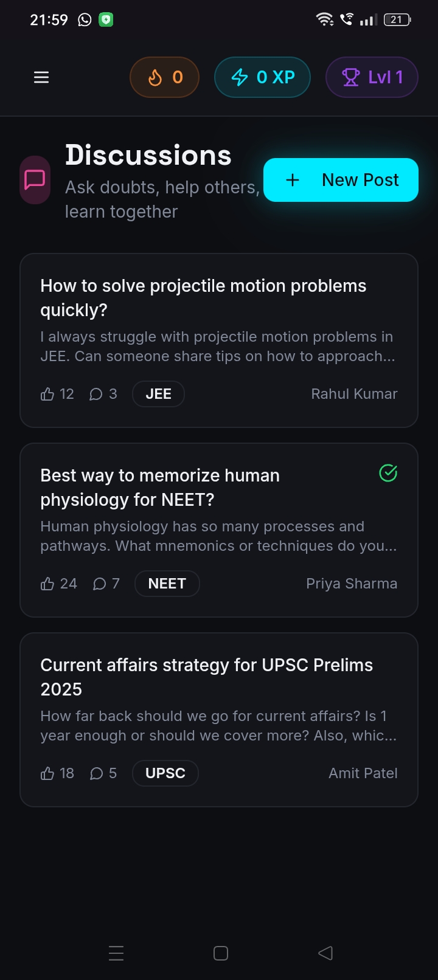
Task: Select the NEET tag
Action: (x=167, y=584)
